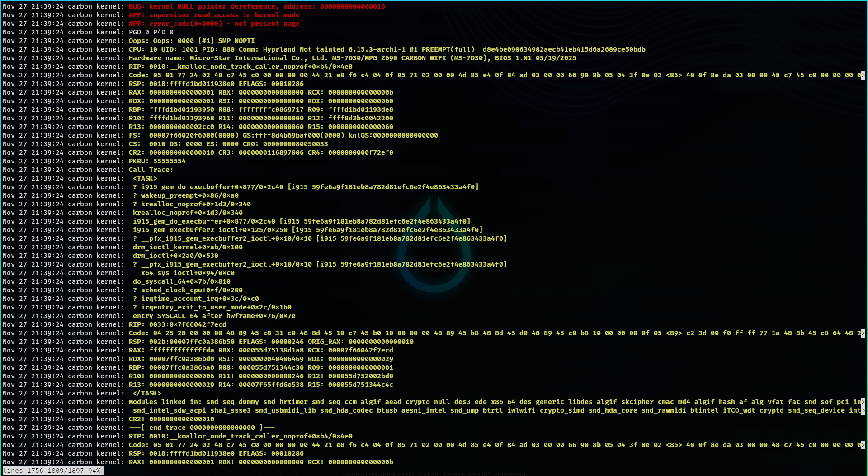868x476 pixels.
Task: Click the "#PF: error_code(0x0000) - not-present page" line
Action: [x=214, y=24]
